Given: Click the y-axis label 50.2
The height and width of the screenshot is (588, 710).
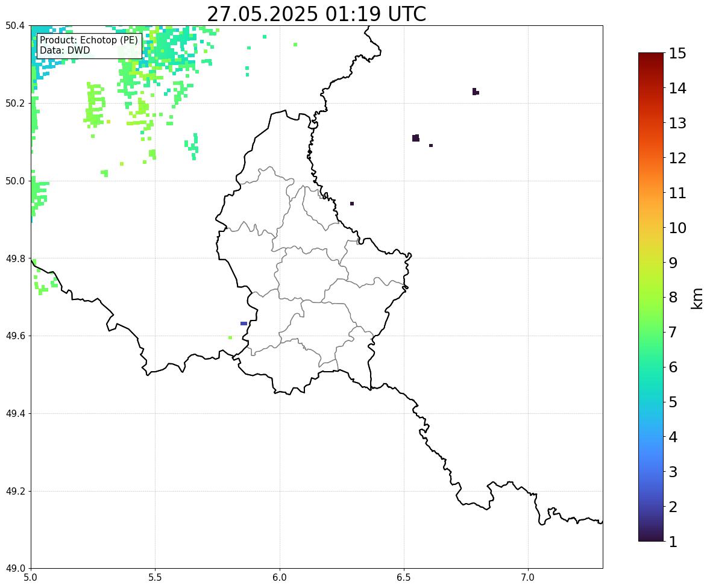Looking at the screenshot, I should (x=14, y=103).
